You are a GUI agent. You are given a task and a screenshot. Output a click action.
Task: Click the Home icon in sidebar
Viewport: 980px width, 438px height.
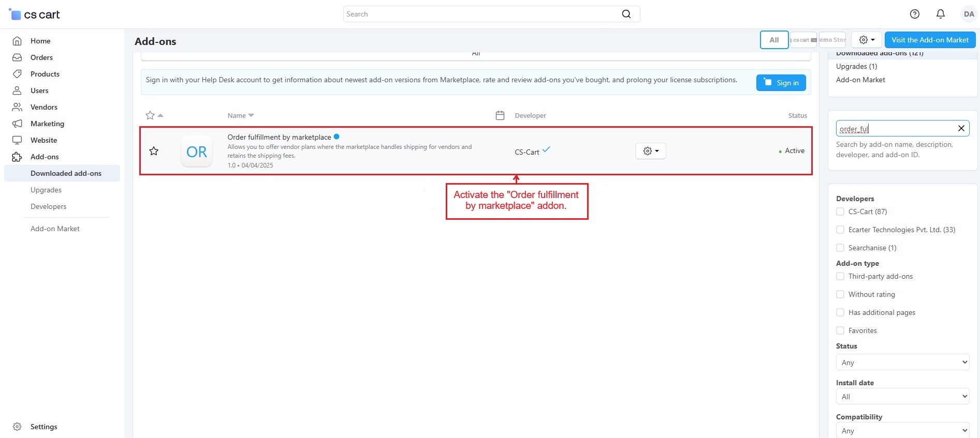point(17,41)
